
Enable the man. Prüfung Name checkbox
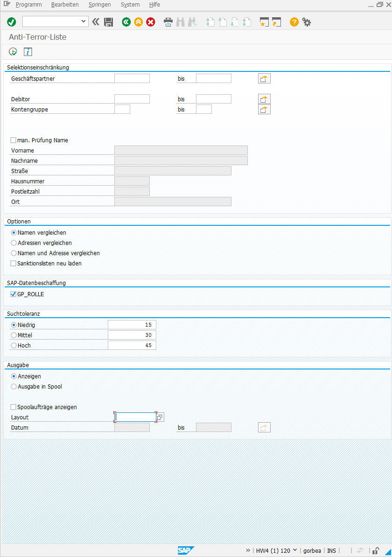[13, 140]
